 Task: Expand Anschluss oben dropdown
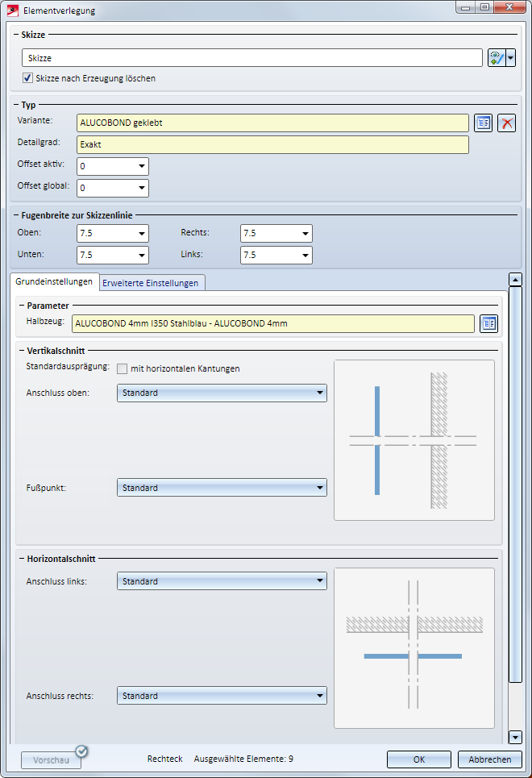(222, 393)
